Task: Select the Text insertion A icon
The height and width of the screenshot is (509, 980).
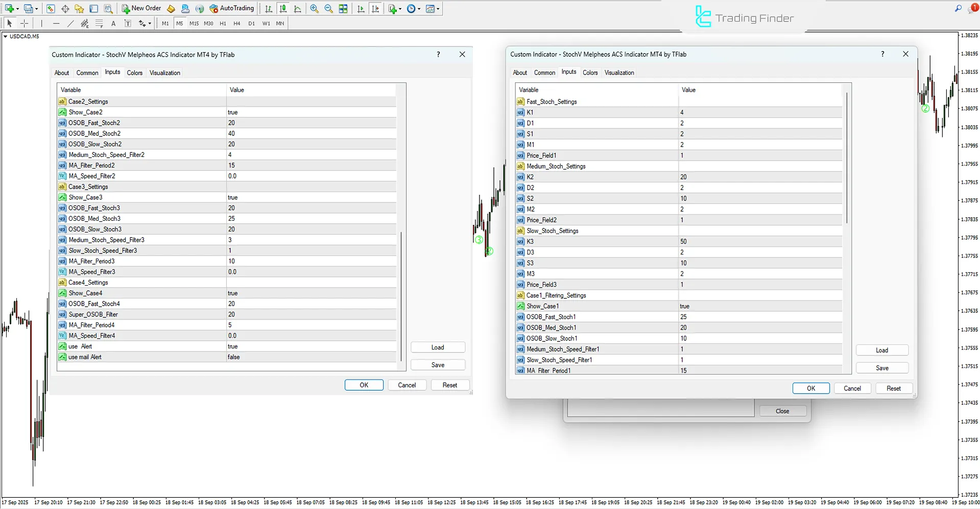Action: pyautogui.click(x=113, y=23)
